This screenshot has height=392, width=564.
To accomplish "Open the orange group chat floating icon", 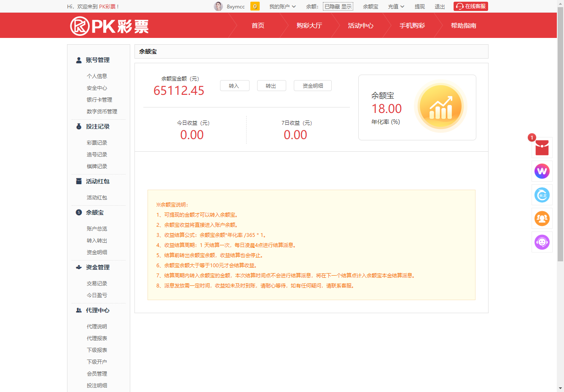I will coord(542,218).
